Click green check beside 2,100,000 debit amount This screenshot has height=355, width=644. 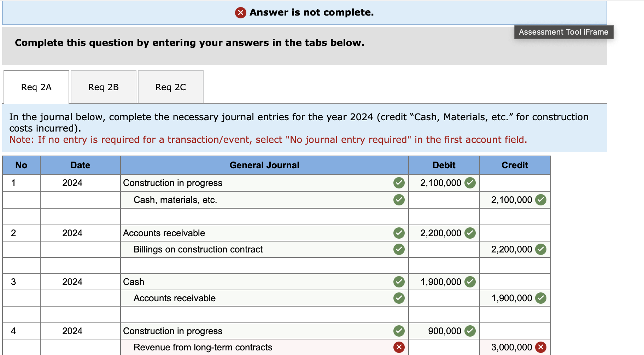tap(470, 183)
